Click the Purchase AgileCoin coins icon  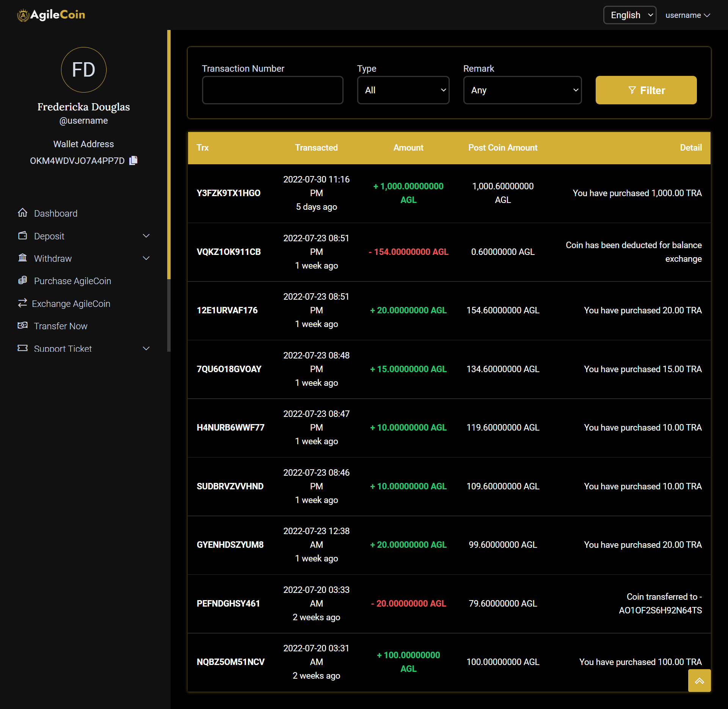(x=23, y=280)
